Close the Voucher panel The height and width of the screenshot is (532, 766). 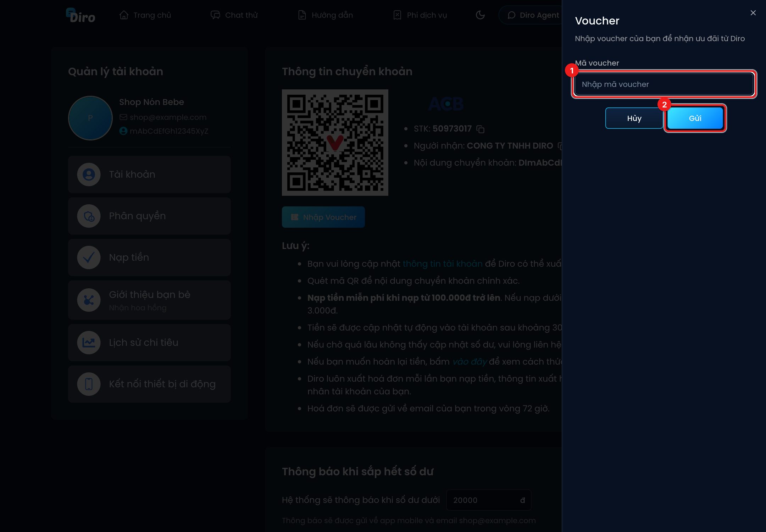[x=753, y=13]
